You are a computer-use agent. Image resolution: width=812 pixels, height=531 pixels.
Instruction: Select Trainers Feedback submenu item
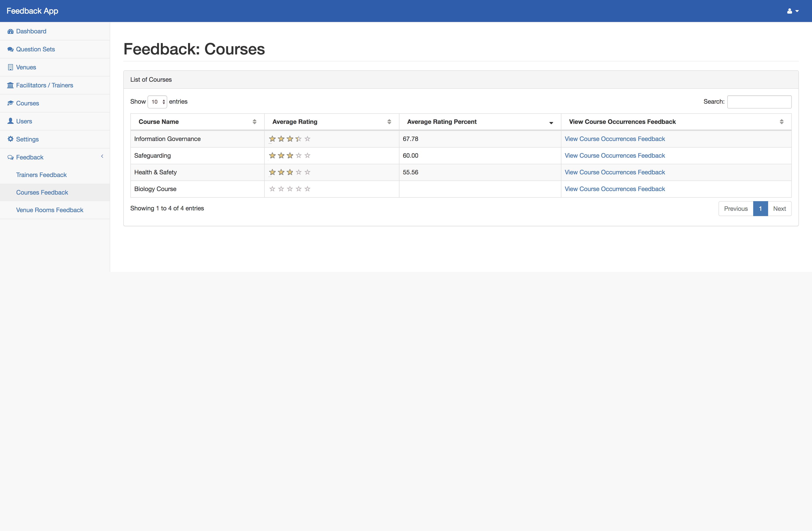tap(55, 175)
